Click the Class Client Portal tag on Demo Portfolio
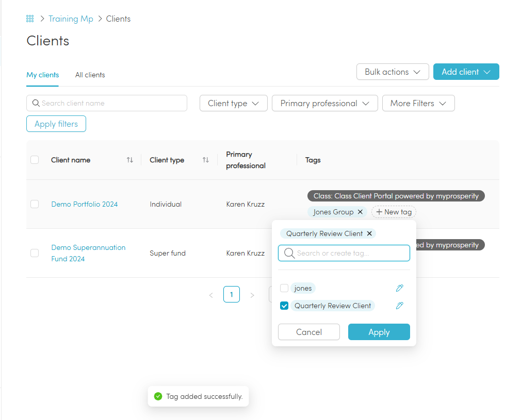The width and height of the screenshot is (521, 420). tap(396, 196)
